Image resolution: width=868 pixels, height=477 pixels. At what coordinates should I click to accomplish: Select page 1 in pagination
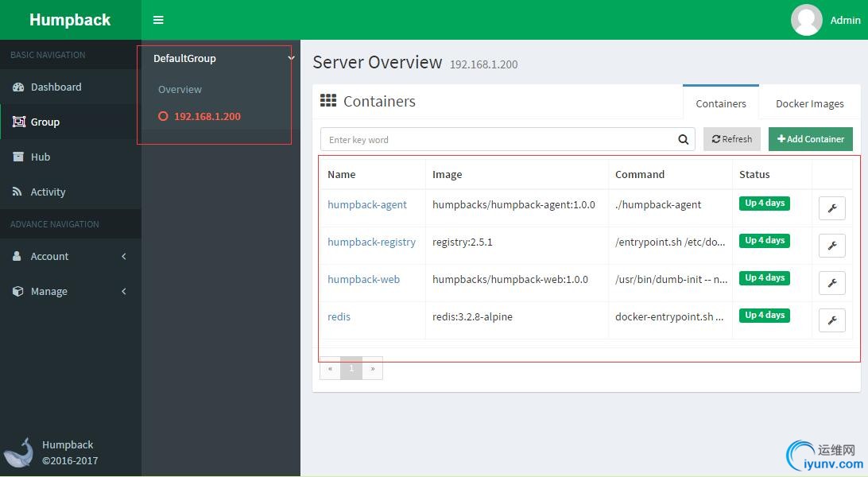tap(351, 369)
